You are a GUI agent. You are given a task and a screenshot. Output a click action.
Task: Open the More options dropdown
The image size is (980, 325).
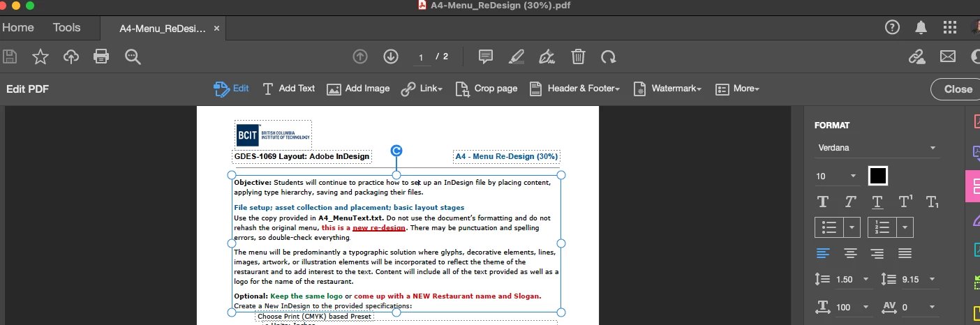click(x=737, y=89)
